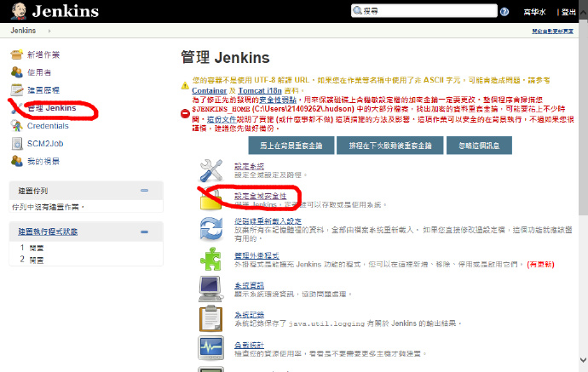588x372 pixels.
Task: Click the (有更新) updates available text
Action: [540, 265]
